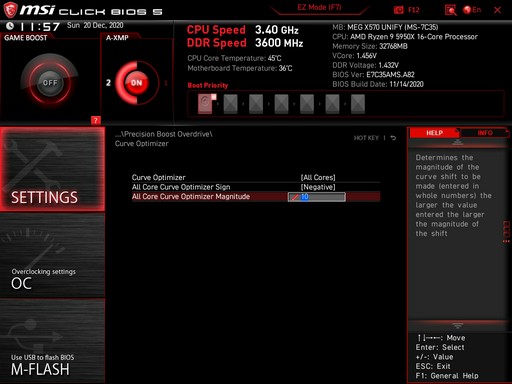This screenshot has width=512, height=384.
Task: Click the DDR Speed 3600 MHz readout
Action: pyautogui.click(x=245, y=43)
